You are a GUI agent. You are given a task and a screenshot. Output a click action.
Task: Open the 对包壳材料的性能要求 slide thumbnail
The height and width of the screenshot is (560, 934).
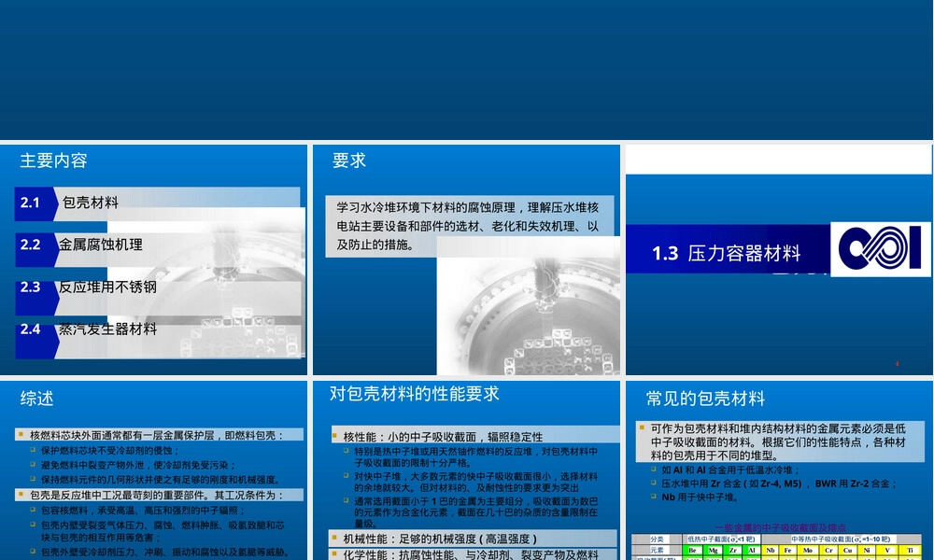[x=466, y=470]
